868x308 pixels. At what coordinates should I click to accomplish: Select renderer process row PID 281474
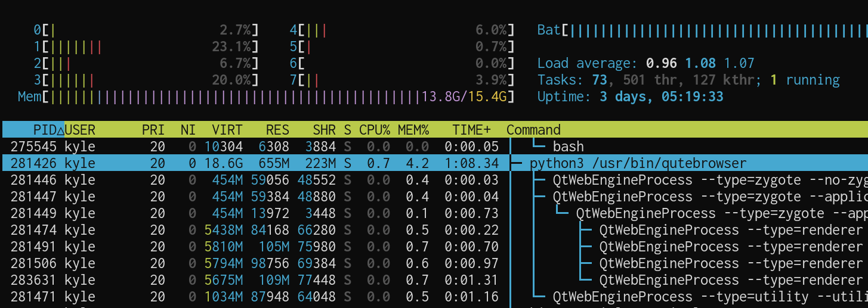pos(435,230)
